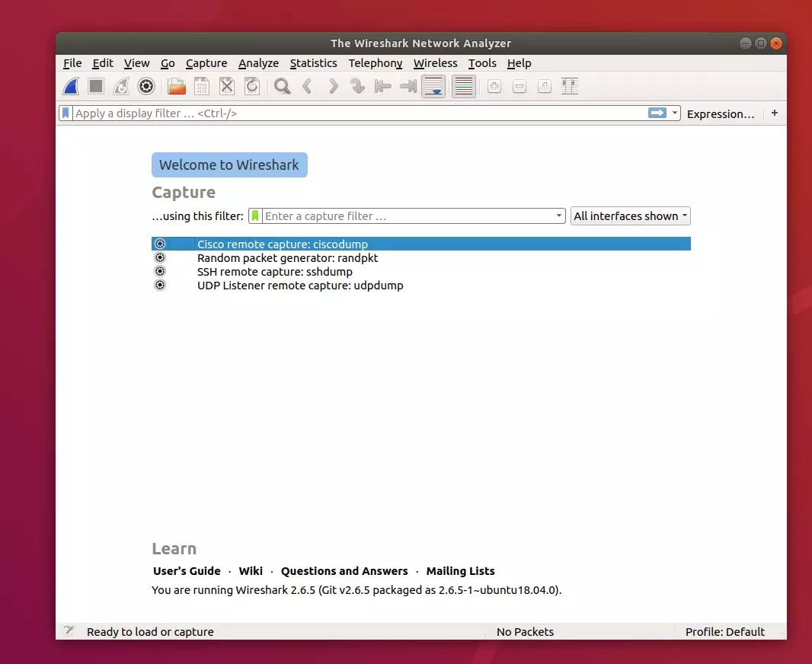Open display filter history dropdown arrow
Image resolution: width=812 pixels, height=664 pixels.
point(674,113)
